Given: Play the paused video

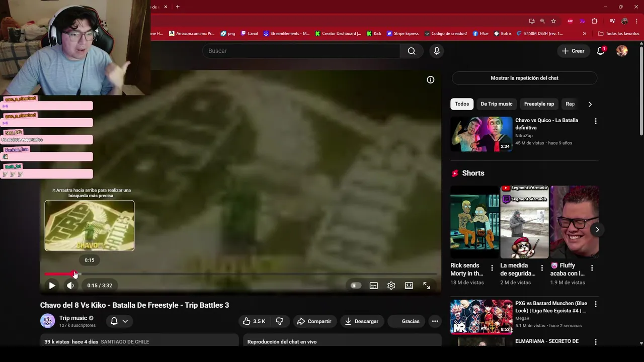Looking at the screenshot, I should [x=52, y=286].
